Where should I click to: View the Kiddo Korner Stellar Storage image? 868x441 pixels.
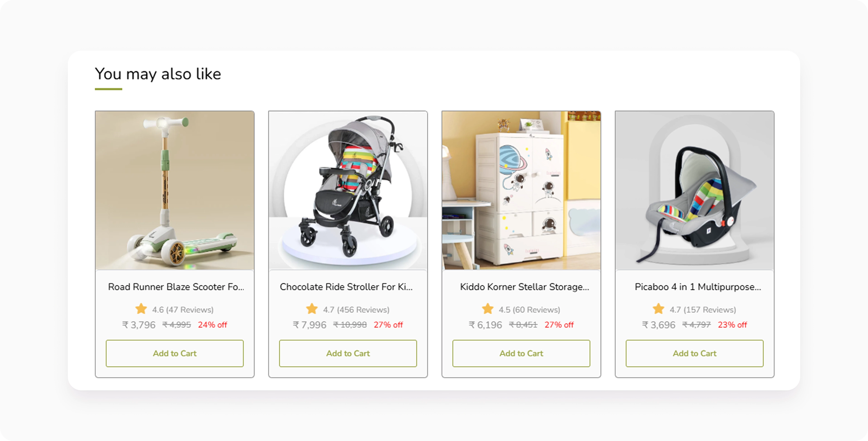pos(521,190)
